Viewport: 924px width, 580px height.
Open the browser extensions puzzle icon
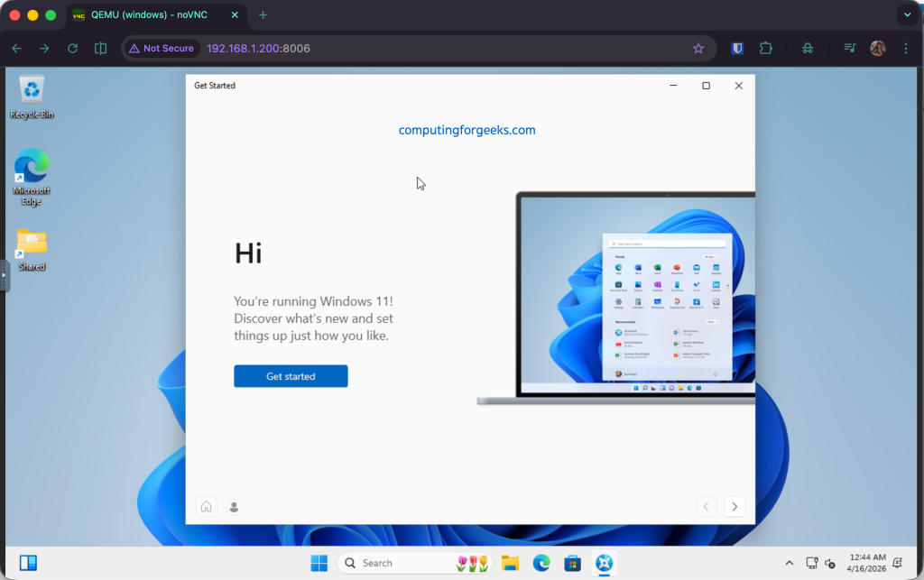coord(765,49)
